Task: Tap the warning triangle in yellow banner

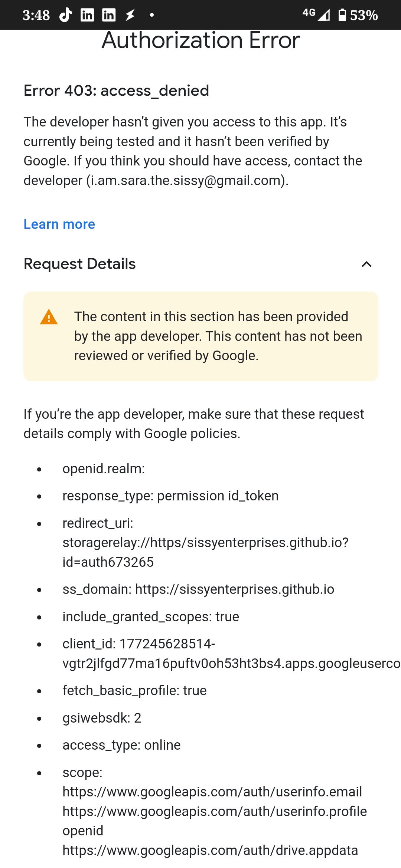Action: [x=48, y=318]
